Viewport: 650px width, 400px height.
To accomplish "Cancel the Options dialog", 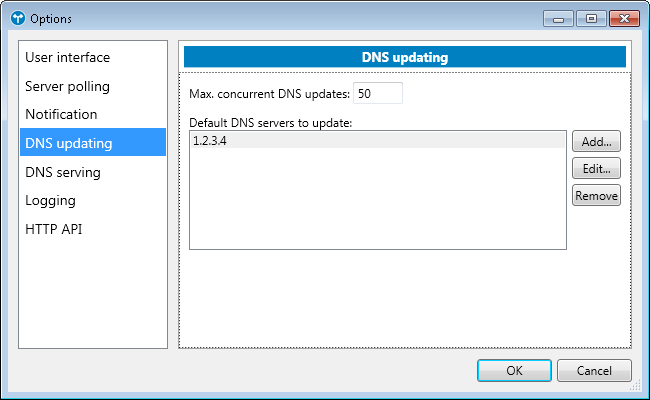I will click(594, 370).
